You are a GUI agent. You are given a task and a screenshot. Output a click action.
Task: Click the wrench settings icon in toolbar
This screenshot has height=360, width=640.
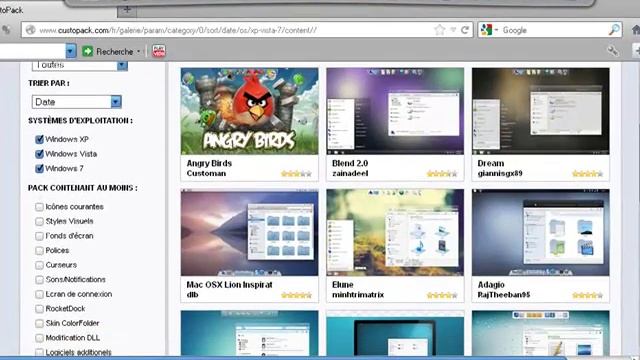612,51
